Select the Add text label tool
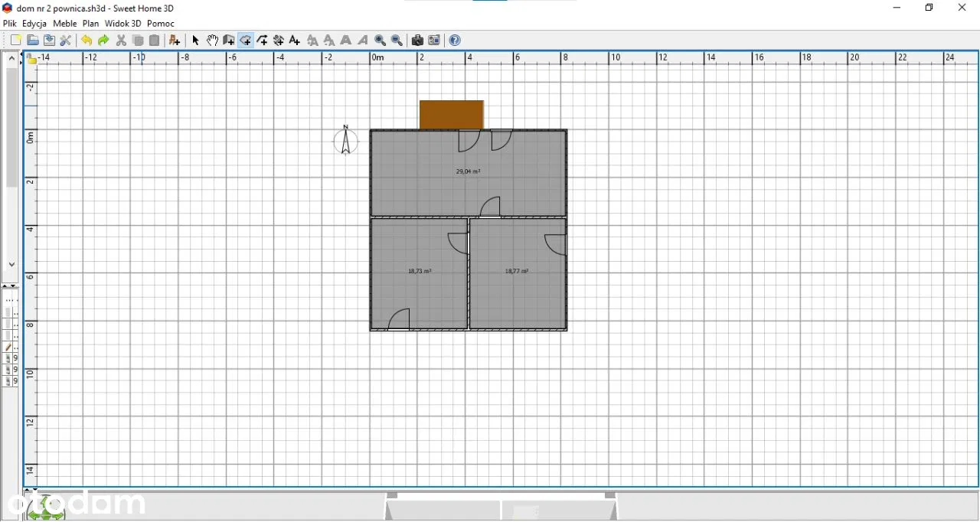The image size is (980, 522). (295, 41)
